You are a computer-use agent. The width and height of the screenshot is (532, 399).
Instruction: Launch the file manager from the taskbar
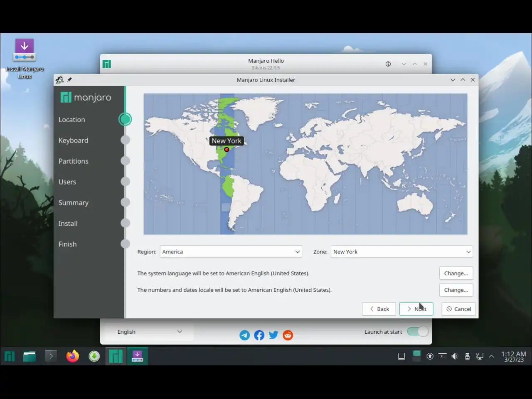pos(30,356)
